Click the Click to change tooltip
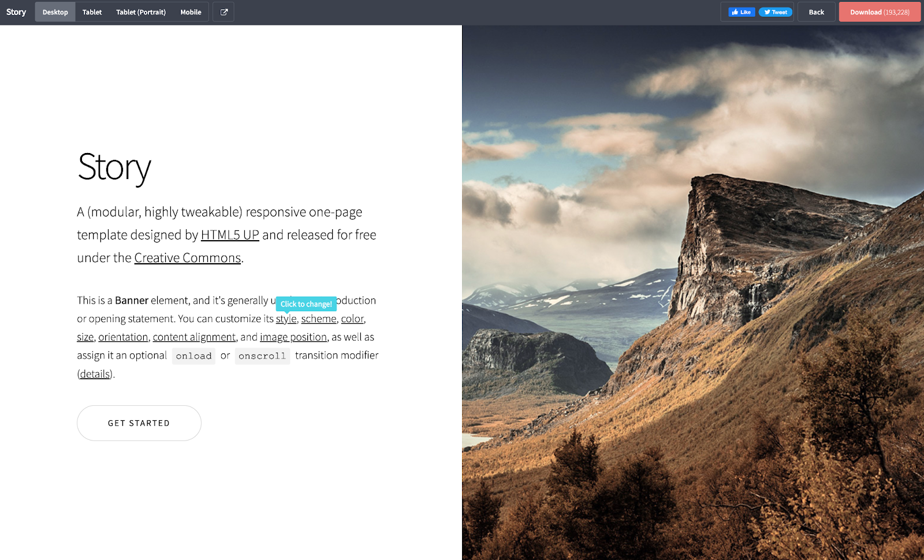 (306, 304)
